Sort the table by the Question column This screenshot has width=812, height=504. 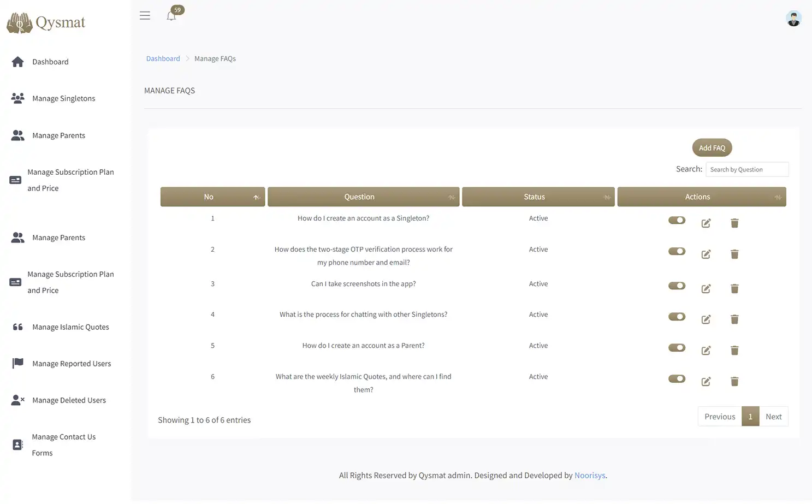tap(451, 197)
